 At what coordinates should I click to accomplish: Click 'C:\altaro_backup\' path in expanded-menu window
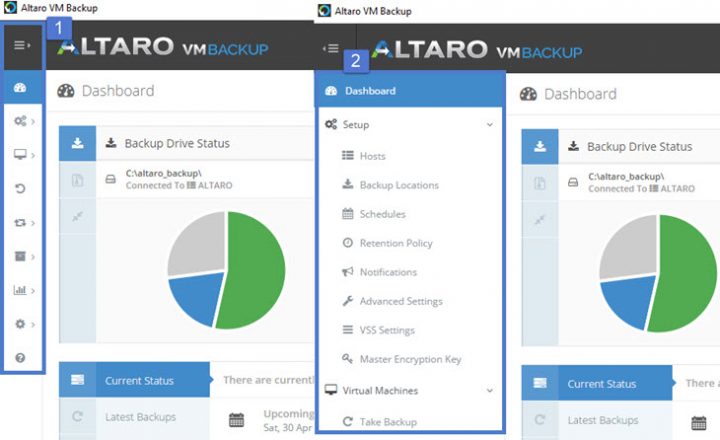[x=626, y=176]
